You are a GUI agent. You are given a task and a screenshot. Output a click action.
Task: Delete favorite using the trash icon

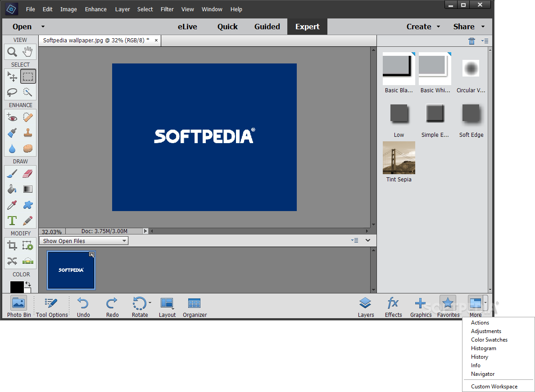[x=472, y=41]
